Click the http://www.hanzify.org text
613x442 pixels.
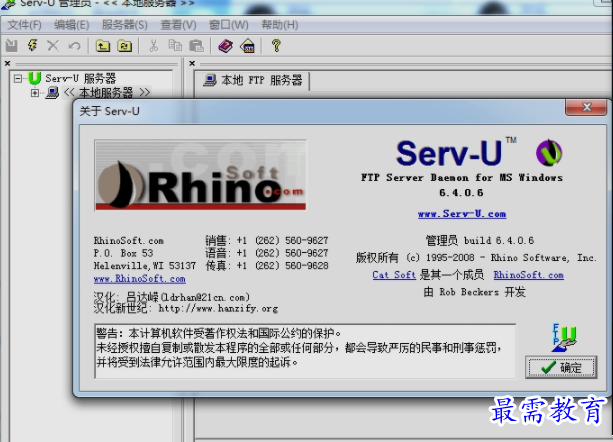[x=218, y=308]
